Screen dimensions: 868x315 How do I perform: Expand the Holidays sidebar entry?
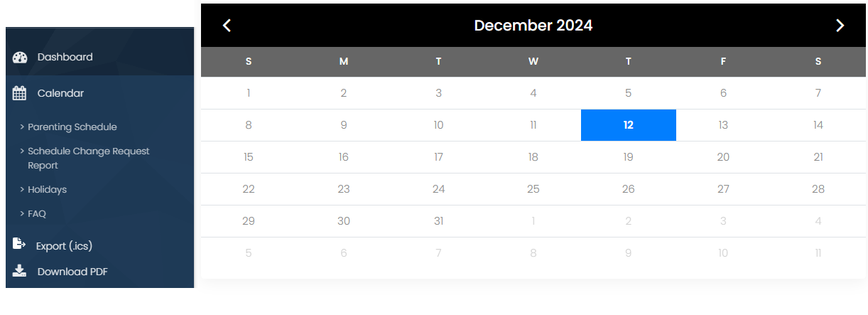point(47,190)
